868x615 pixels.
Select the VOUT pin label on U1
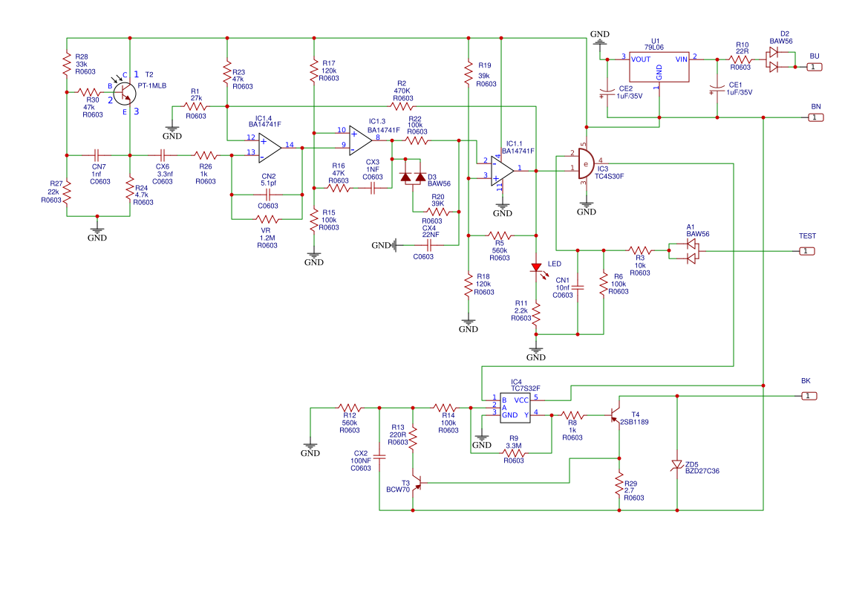coord(641,59)
